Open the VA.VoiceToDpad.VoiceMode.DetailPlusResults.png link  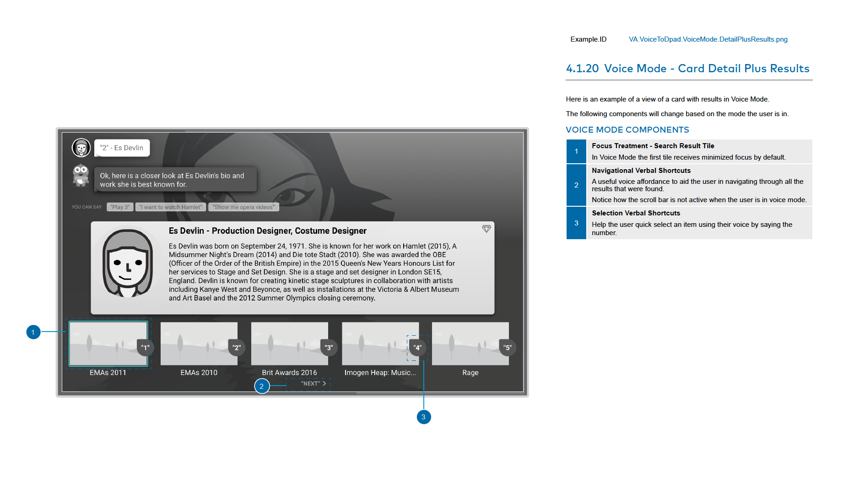(x=708, y=39)
